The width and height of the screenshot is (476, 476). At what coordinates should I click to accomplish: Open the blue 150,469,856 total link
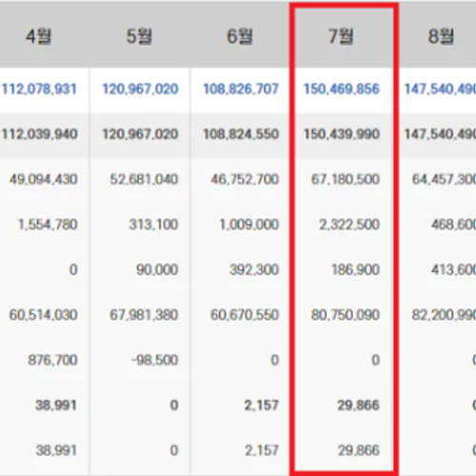(x=342, y=89)
